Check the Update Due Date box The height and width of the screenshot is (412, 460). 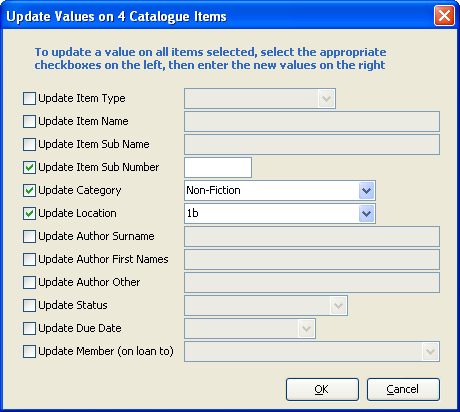29,328
